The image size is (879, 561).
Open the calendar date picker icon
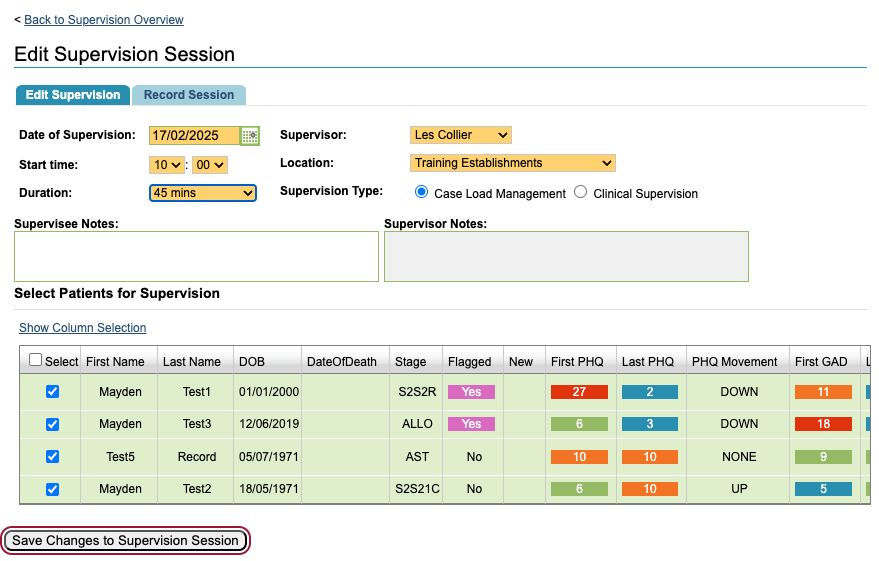(x=251, y=135)
